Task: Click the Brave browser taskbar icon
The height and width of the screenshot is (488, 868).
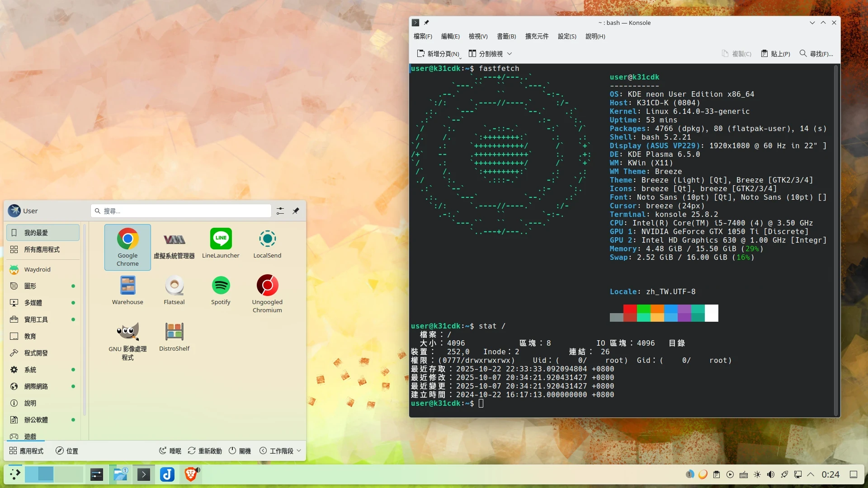Action: pyautogui.click(x=191, y=474)
